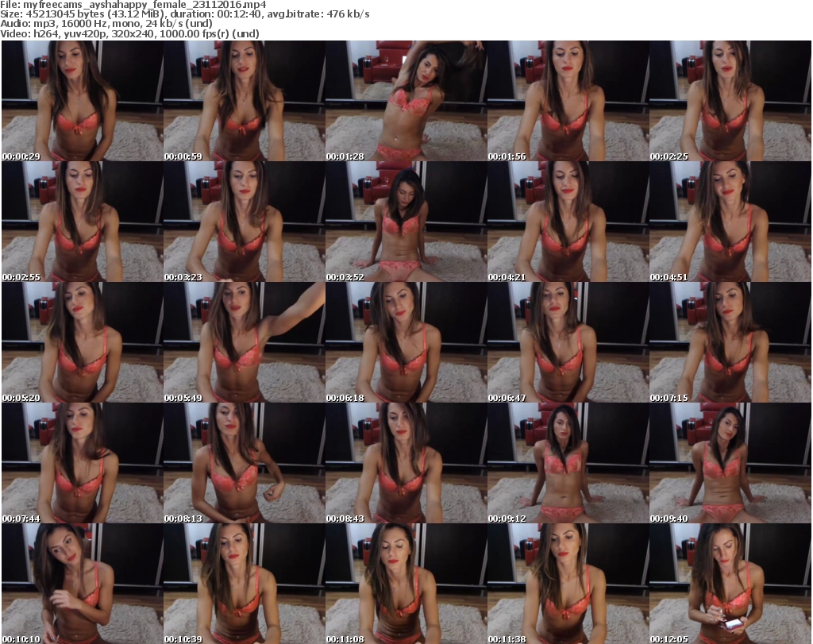Choose the thumbnail at 00:08:13
Screen dimensions: 813x644
245,464
